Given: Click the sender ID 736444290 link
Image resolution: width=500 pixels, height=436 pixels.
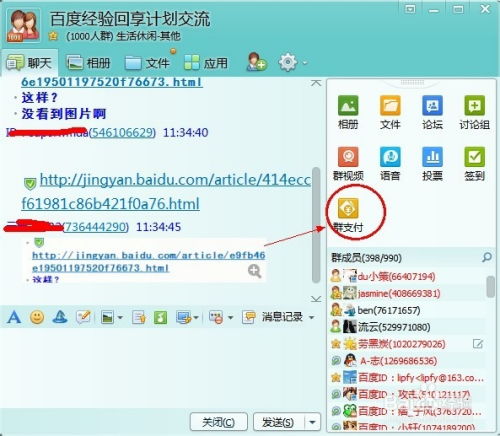Looking at the screenshot, I should (96, 227).
